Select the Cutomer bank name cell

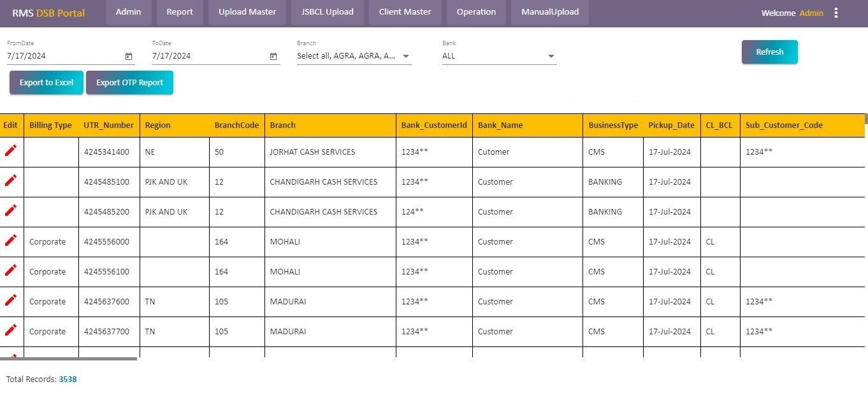pyautogui.click(x=528, y=152)
